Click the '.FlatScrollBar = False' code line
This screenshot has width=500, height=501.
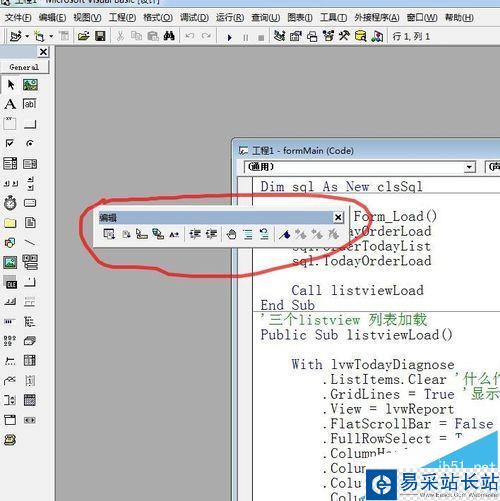[x=408, y=423]
